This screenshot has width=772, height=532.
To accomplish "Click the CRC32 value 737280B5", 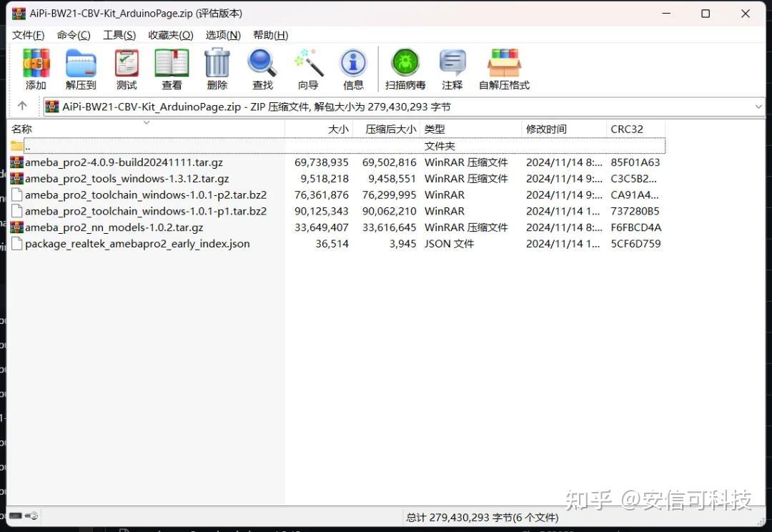I will (635, 211).
